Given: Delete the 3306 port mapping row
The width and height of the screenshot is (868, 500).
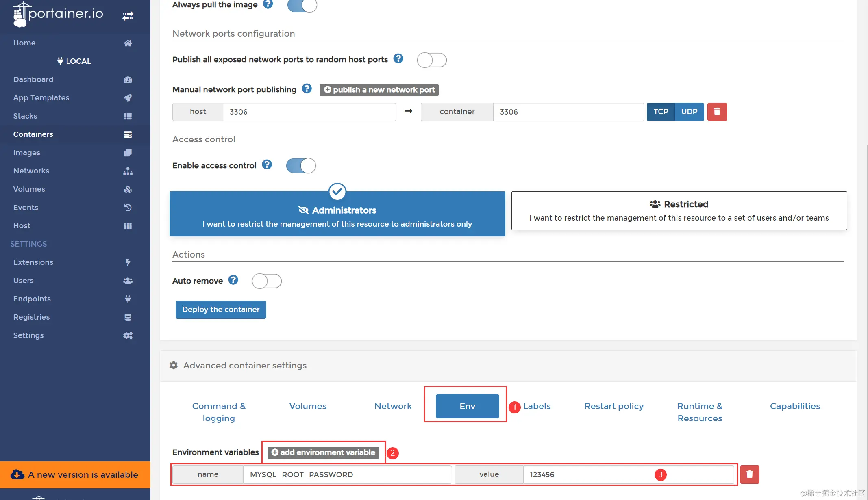Looking at the screenshot, I should click(717, 112).
